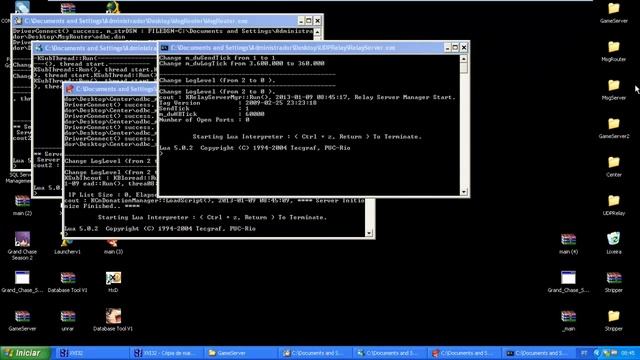
Task: Open the Iniciar start menu
Action: [x=25, y=353]
